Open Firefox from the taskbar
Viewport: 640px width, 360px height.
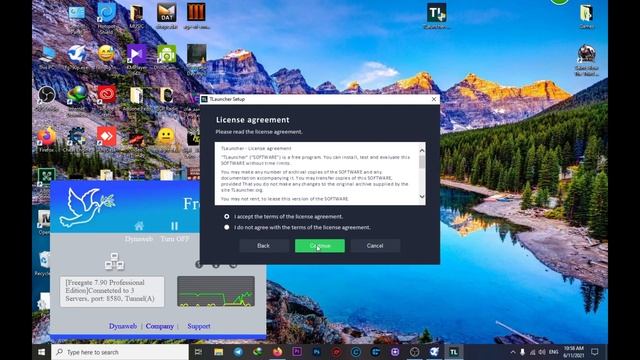tap(277, 352)
